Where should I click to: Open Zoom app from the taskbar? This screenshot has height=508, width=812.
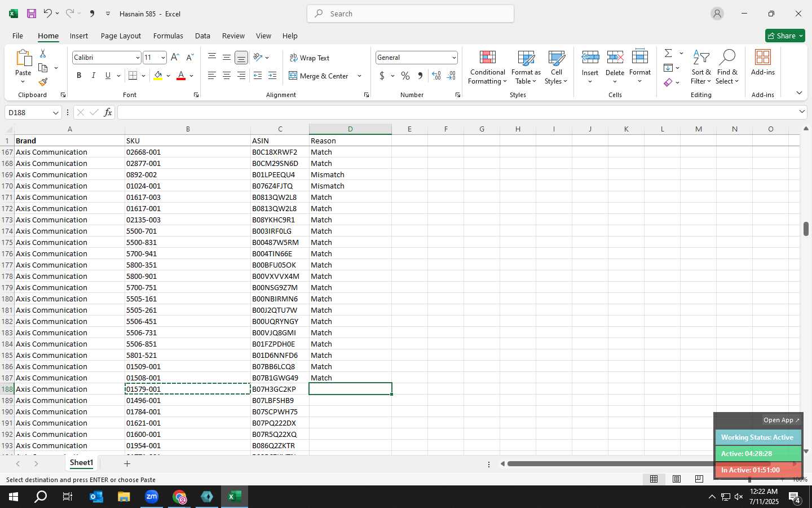click(x=152, y=497)
